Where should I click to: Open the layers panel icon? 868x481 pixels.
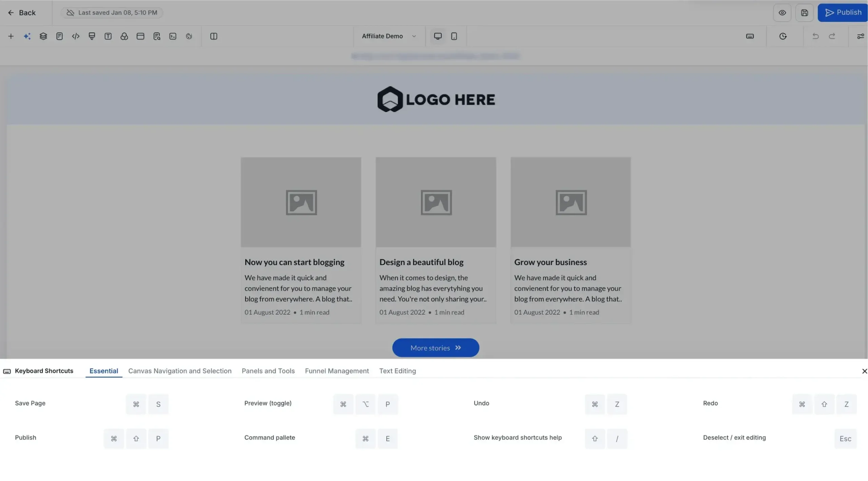(43, 36)
